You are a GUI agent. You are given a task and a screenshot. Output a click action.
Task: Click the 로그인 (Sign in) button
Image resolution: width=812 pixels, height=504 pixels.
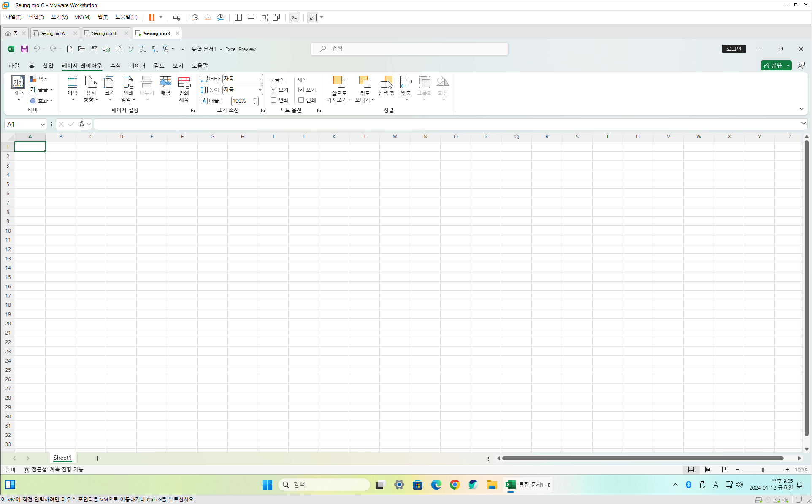tap(734, 49)
